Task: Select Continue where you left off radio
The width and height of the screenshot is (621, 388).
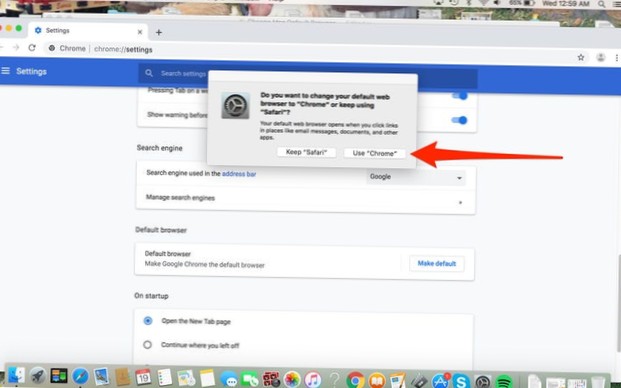Action: tap(147, 345)
